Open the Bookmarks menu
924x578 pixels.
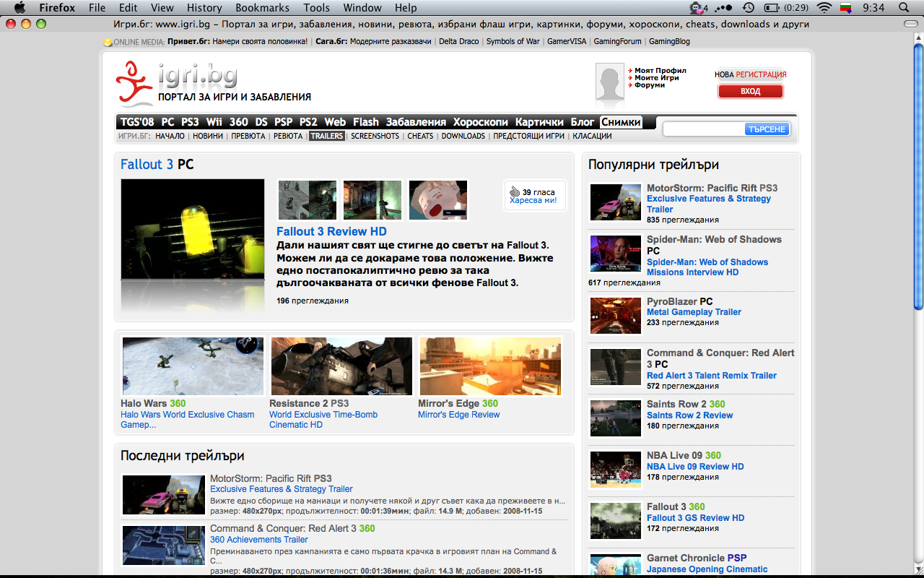pos(262,8)
